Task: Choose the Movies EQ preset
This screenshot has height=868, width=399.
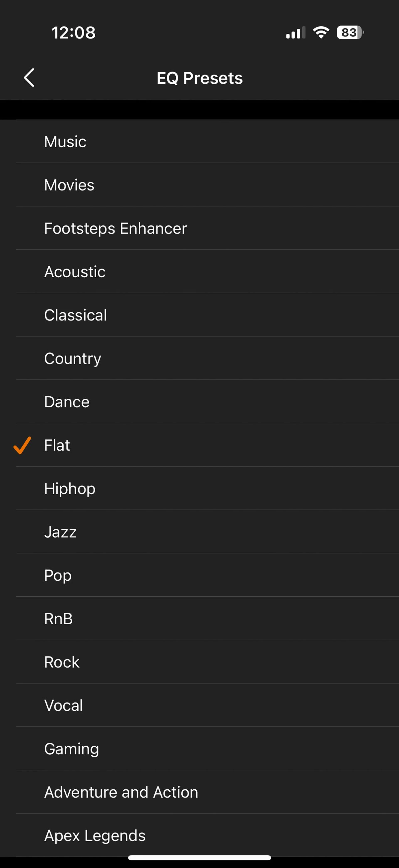Action: pyautogui.click(x=69, y=185)
